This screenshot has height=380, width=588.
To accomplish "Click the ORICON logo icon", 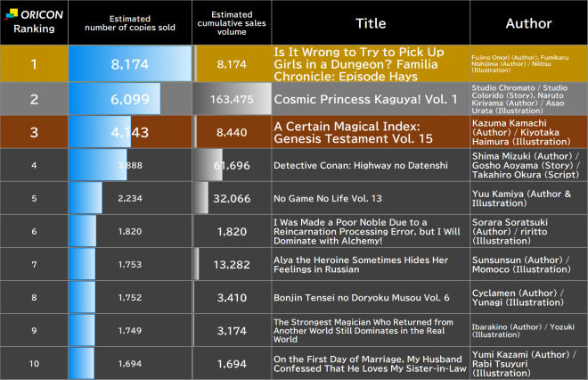I will click(x=12, y=14).
